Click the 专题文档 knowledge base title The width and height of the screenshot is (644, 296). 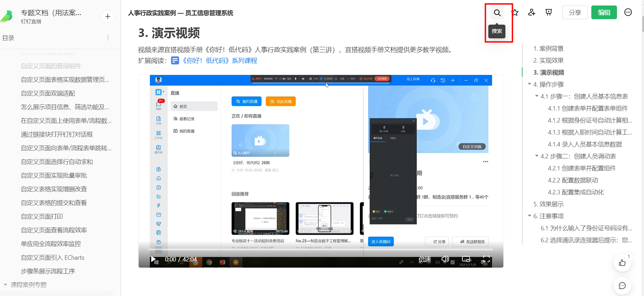pos(51,13)
